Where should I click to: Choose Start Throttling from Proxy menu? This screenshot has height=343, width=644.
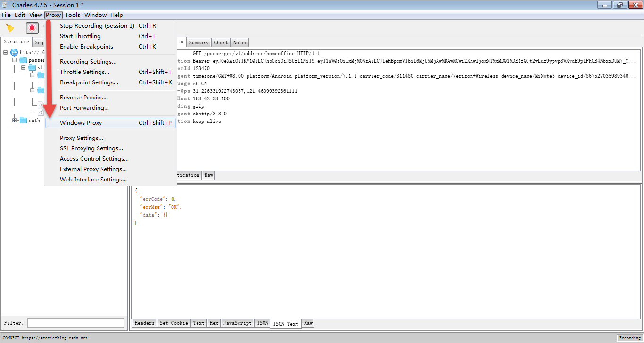pyautogui.click(x=110, y=36)
